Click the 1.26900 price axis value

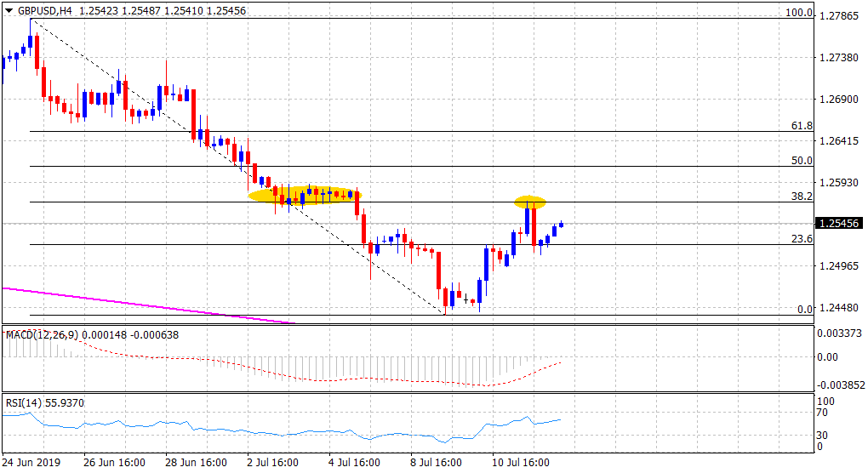click(x=839, y=99)
